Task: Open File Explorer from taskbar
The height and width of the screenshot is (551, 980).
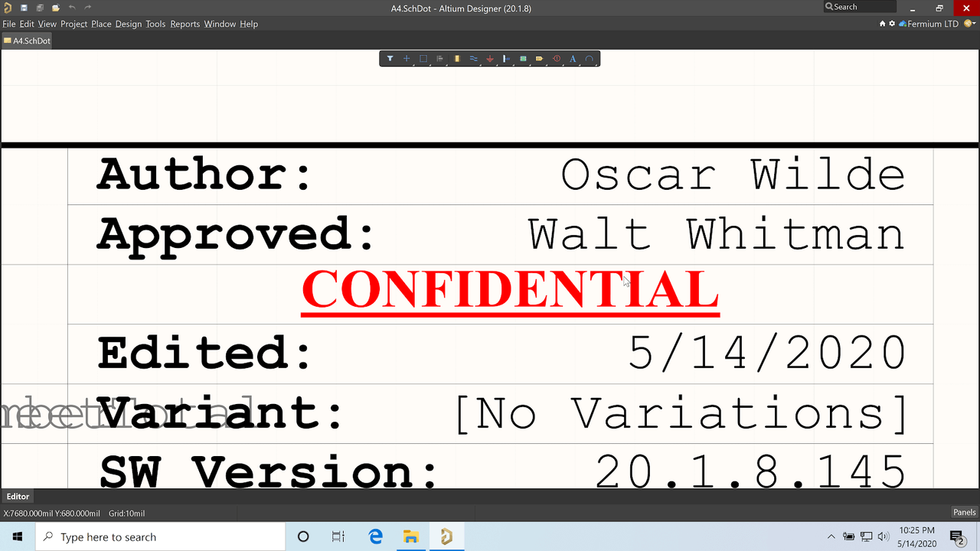Action: pos(411,536)
